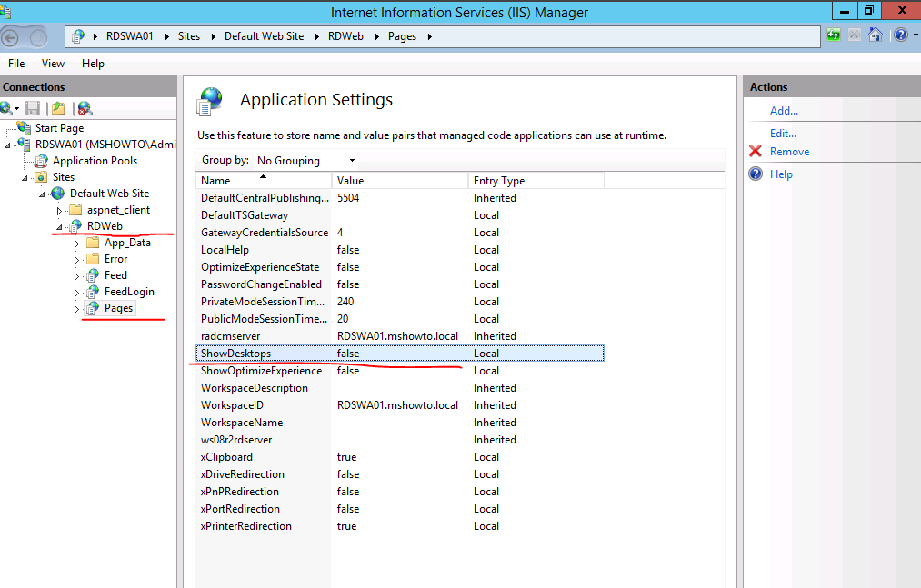Collapse the Default Web Site node
Image resolution: width=921 pixels, height=588 pixels.
point(43,194)
